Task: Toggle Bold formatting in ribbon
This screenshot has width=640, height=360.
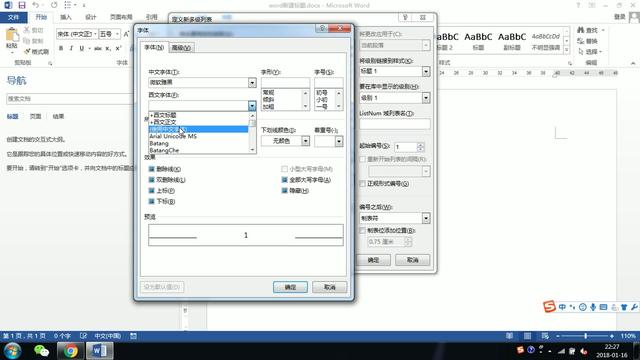Action: (61, 48)
